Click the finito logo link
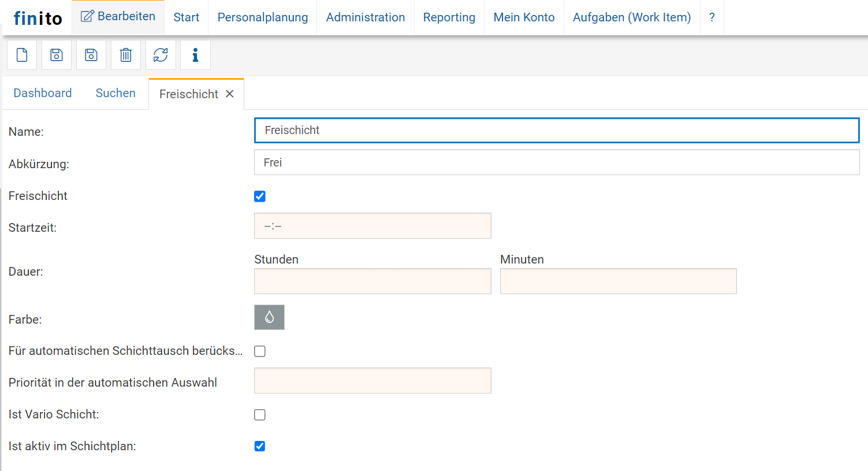The image size is (868, 471). (38, 18)
